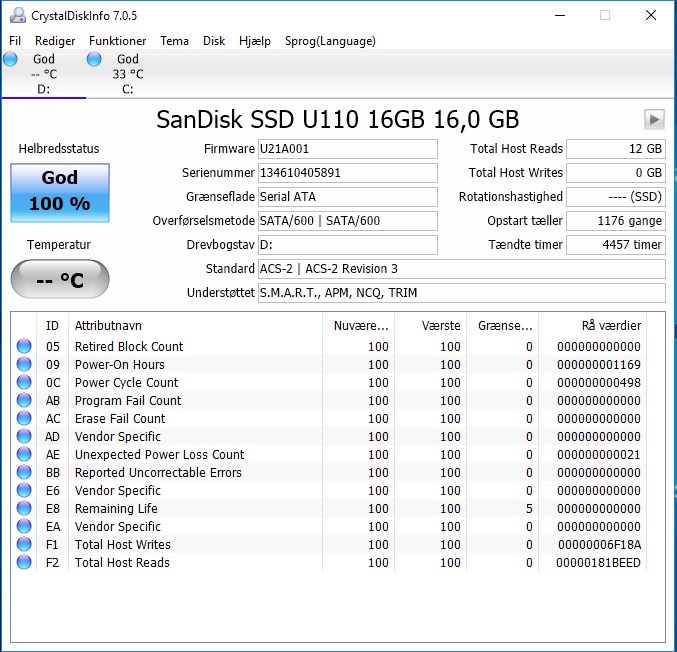Screen dimensions: 677x652
Task: Open the Disk menu
Action: 214,41
